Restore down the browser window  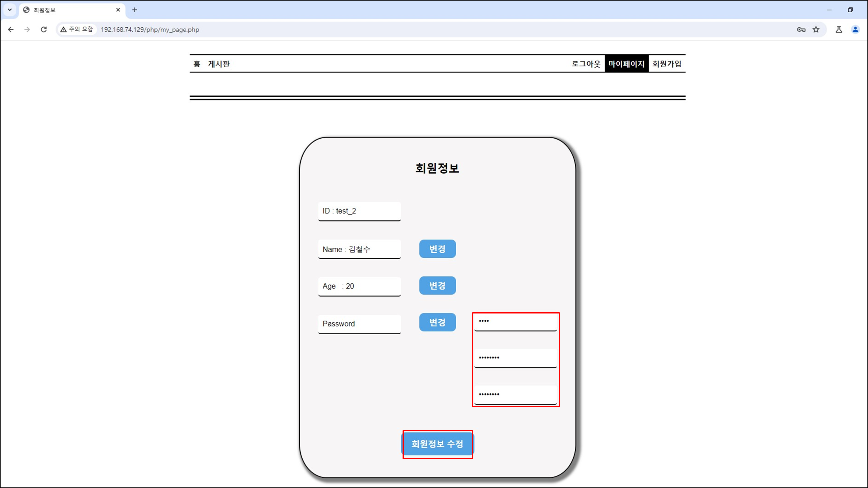(850, 10)
